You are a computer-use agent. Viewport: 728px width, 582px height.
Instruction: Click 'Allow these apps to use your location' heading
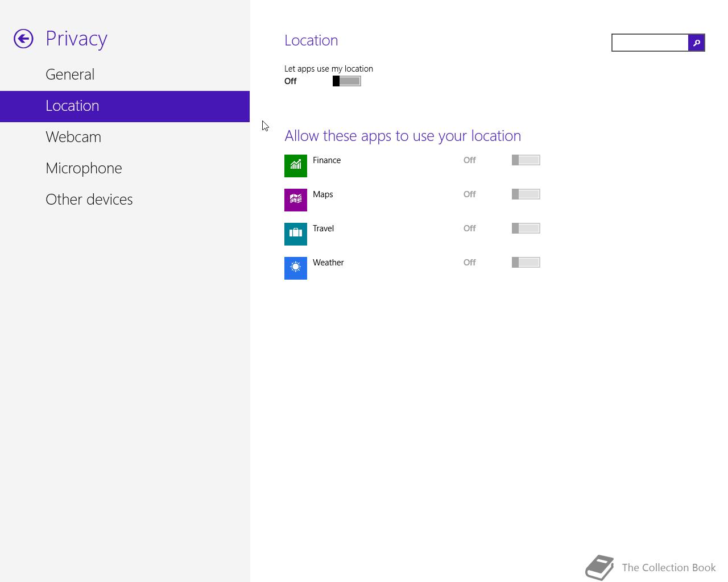click(403, 136)
